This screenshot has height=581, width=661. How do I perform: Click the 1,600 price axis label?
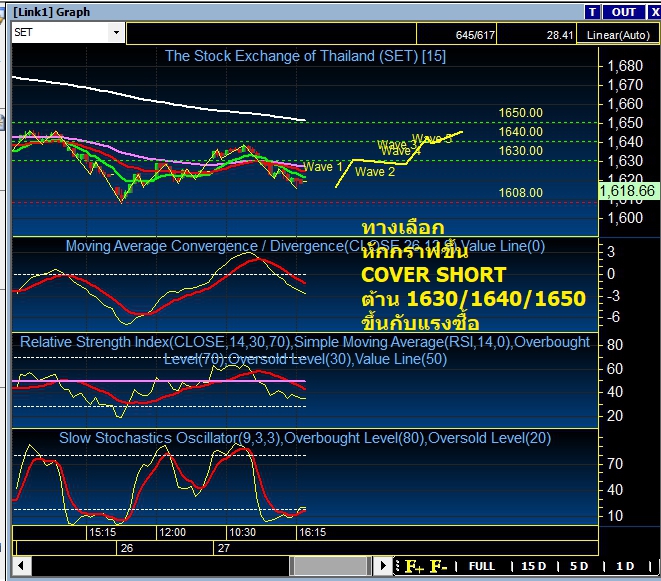pyautogui.click(x=625, y=218)
